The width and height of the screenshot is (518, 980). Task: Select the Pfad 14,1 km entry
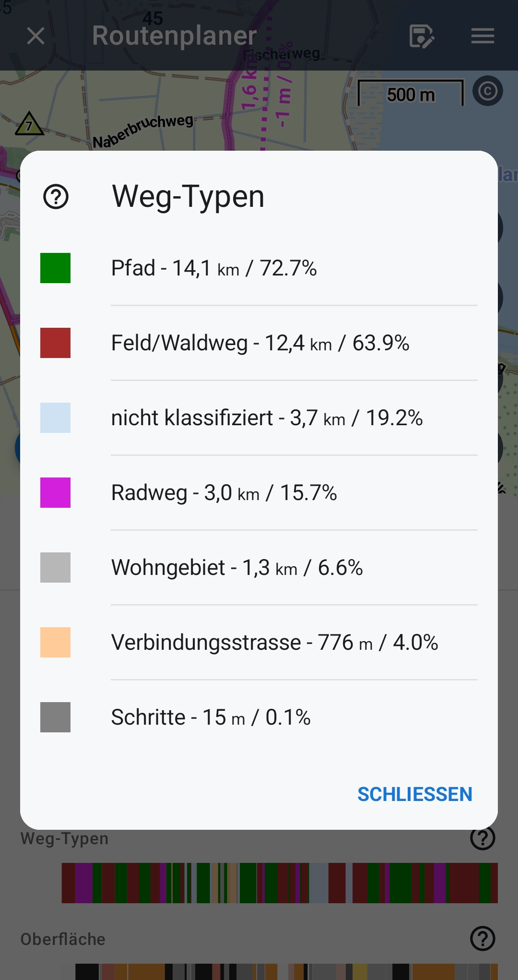(x=214, y=268)
